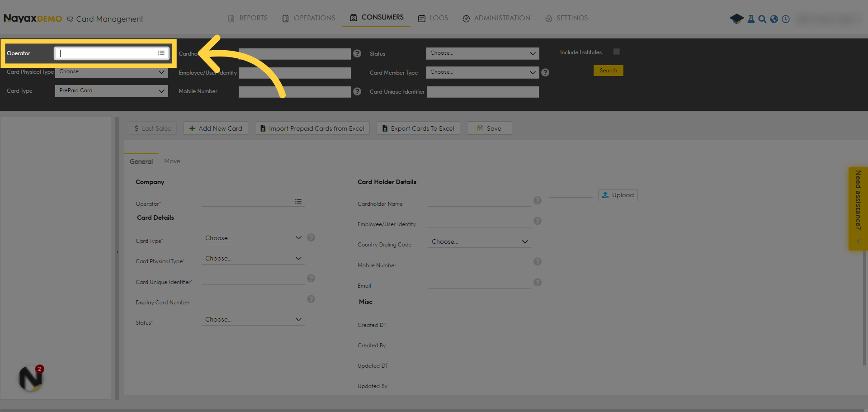
Task: Open operator list icon in filter field
Action: click(x=161, y=53)
